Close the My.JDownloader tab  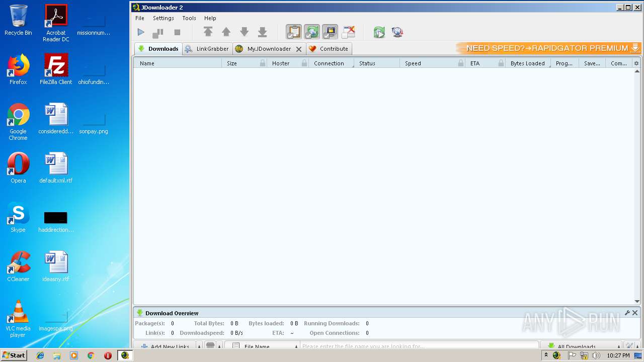point(298,49)
